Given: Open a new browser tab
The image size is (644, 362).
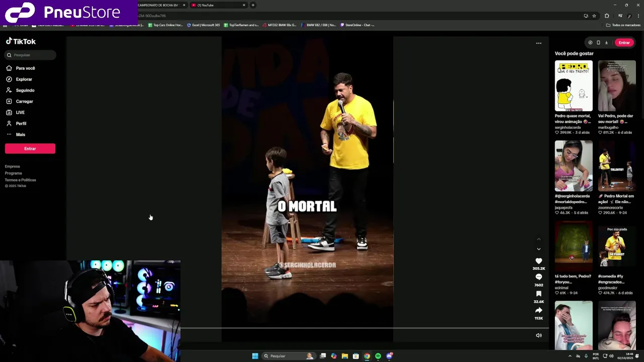Looking at the screenshot, I should point(253,5).
